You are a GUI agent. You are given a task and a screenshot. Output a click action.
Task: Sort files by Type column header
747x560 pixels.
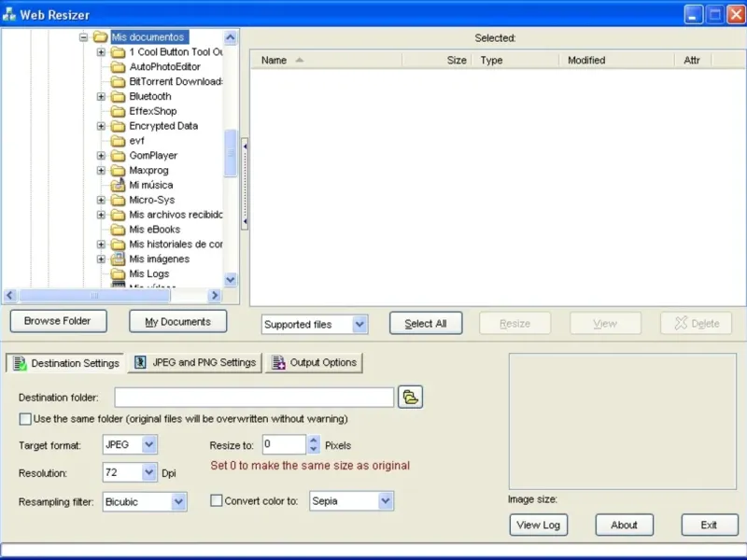point(515,60)
